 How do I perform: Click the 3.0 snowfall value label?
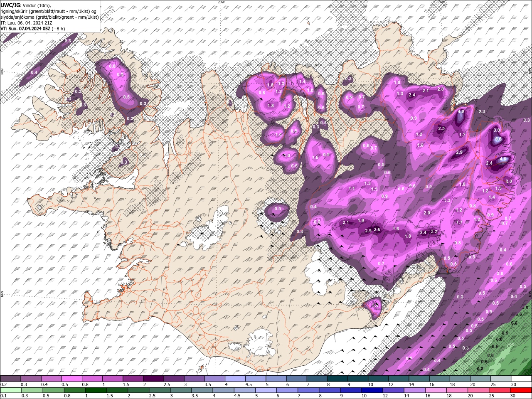point(496,130)
